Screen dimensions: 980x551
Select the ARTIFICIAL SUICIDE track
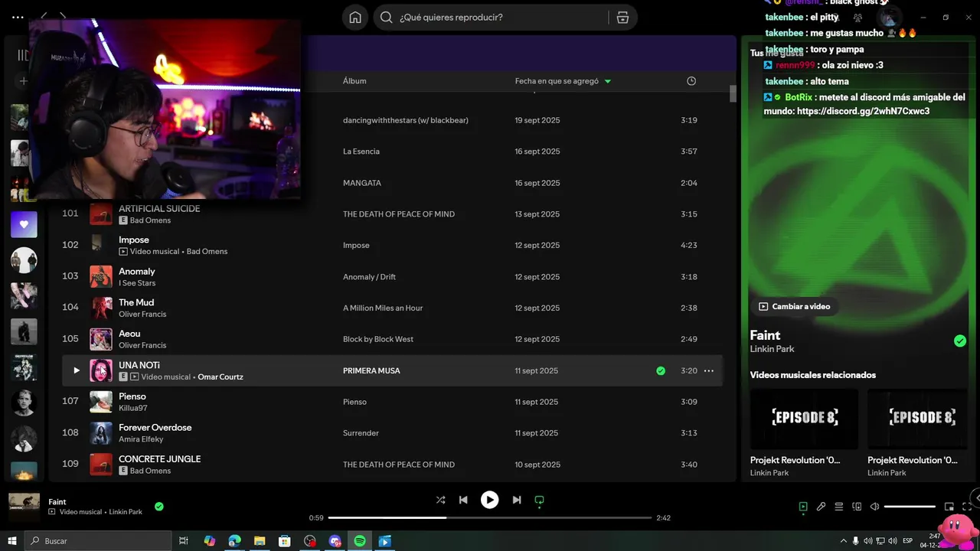[x=159, y=208]
